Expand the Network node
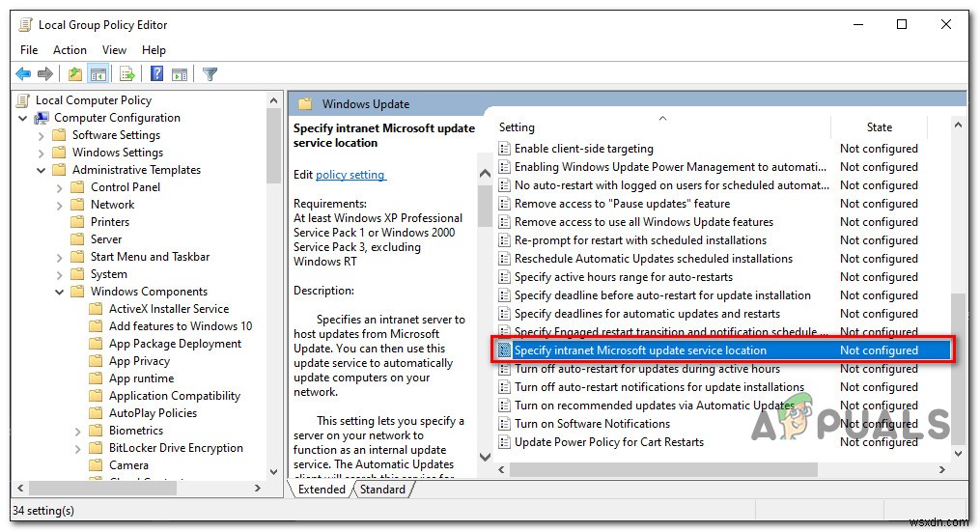 tap(59, 205)
